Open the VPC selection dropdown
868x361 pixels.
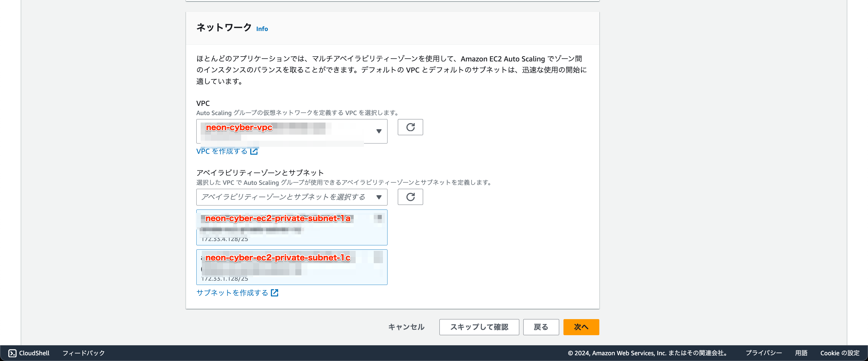291,131
